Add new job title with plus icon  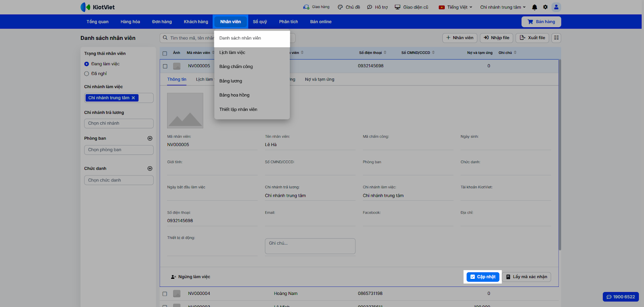(x=150, y=169)
